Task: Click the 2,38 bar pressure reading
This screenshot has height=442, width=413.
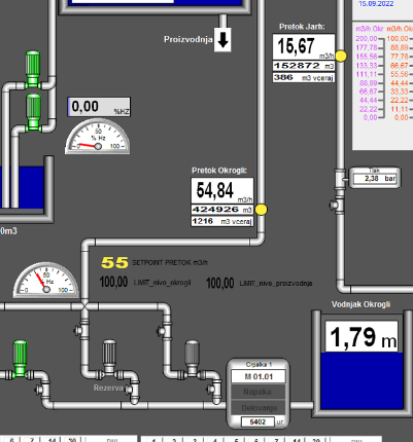Action: [x=375, y=179]
